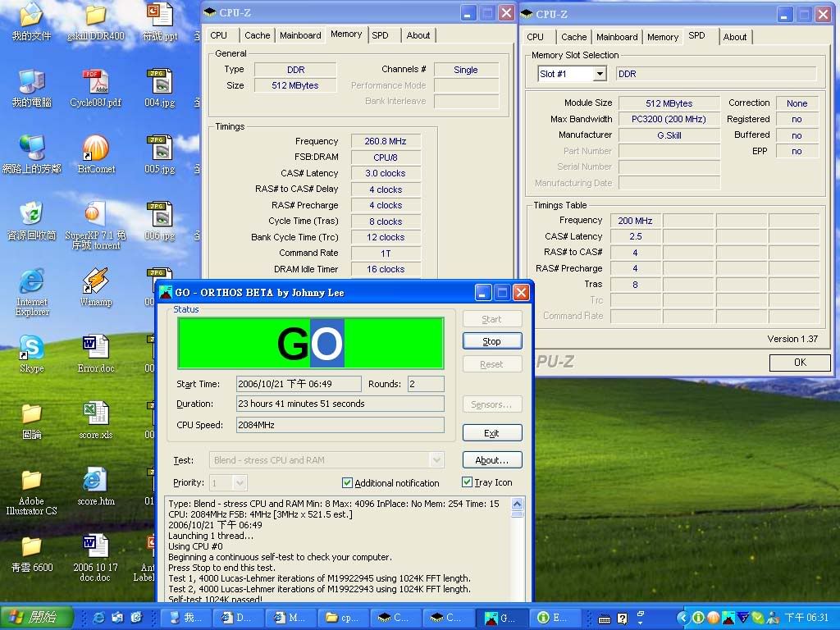Toggle the Tray Icon checkbox in Orthos
Image resolution: width=840 pixels, height=630 pixels.
(x=467, y=482)
